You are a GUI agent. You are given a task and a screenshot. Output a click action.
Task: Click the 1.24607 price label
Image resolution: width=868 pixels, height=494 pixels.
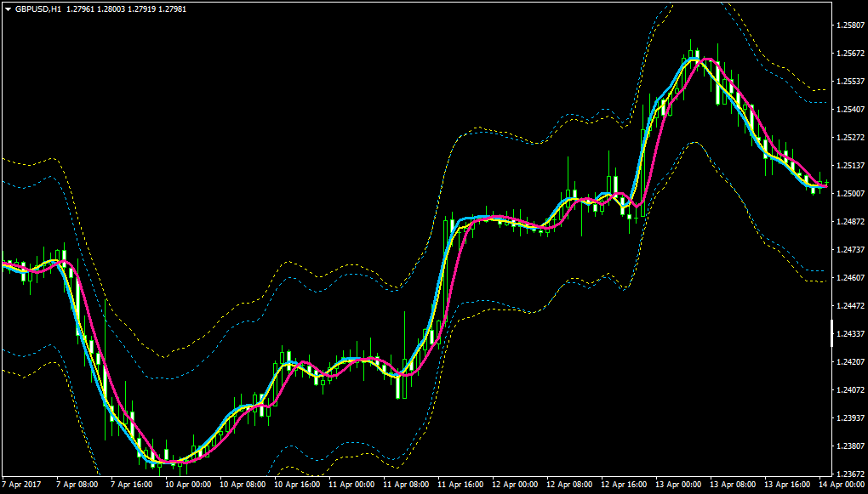(x=850, y=278)
